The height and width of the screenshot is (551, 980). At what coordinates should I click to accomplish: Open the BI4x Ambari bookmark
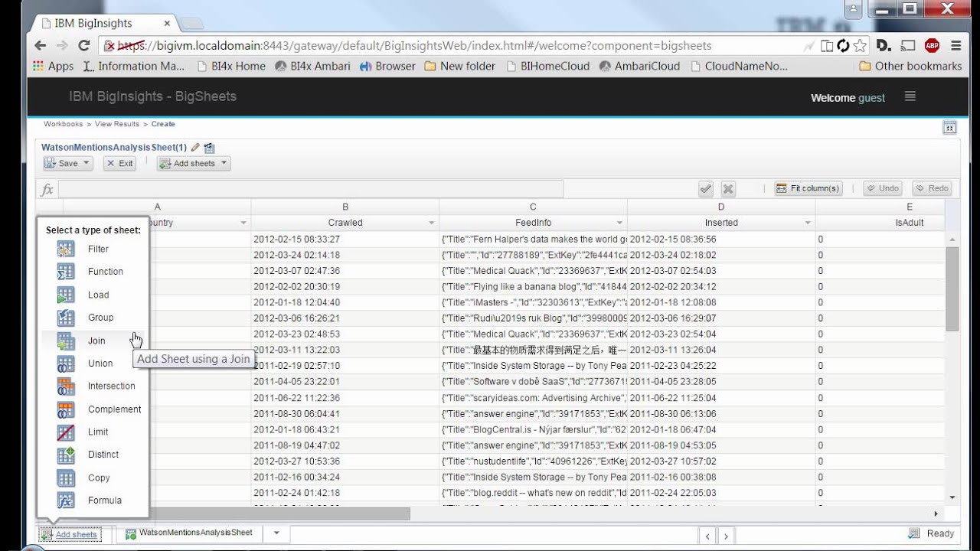(x=312, y=66)
